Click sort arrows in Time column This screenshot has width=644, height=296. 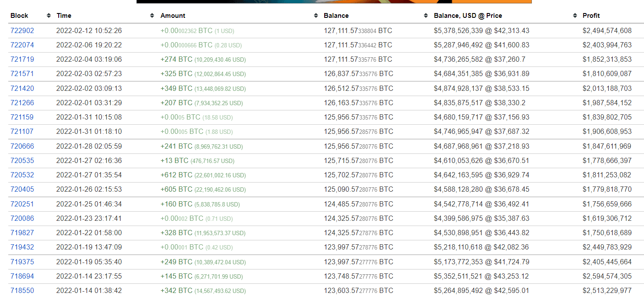tap(152, 16)
